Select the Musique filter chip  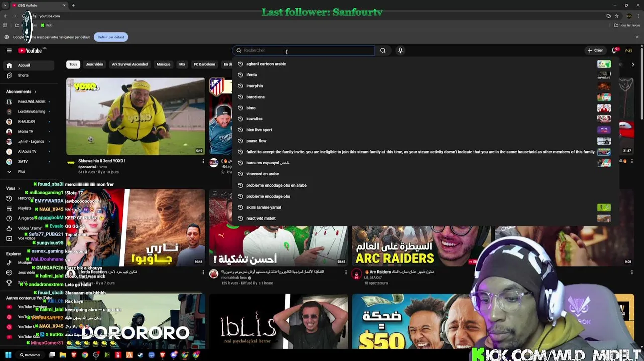(x=163, y=64)
